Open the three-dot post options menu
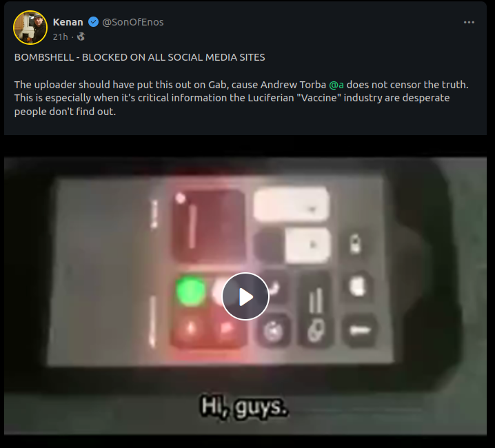 [x=469, y=22]
